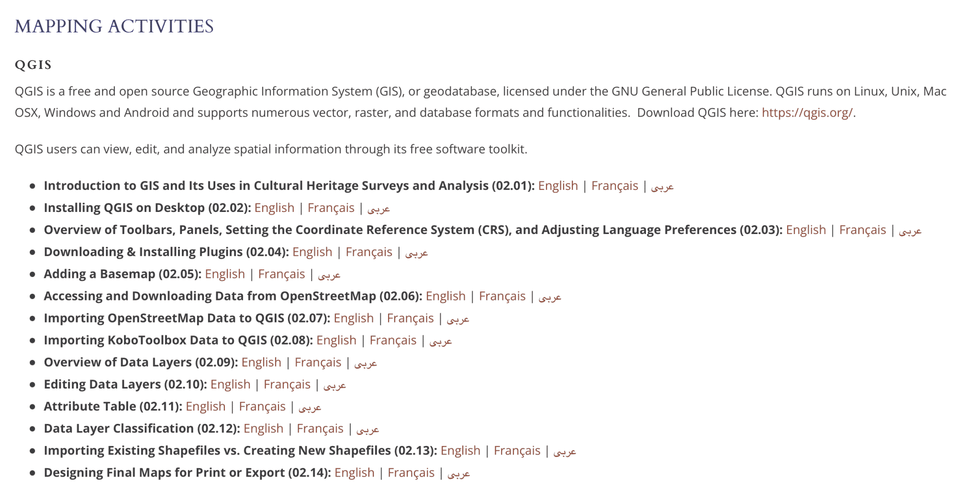Open Français link for Designing Final Maps (02.14)
This screenshot has width=980, height=500.
tap(411, 472)
